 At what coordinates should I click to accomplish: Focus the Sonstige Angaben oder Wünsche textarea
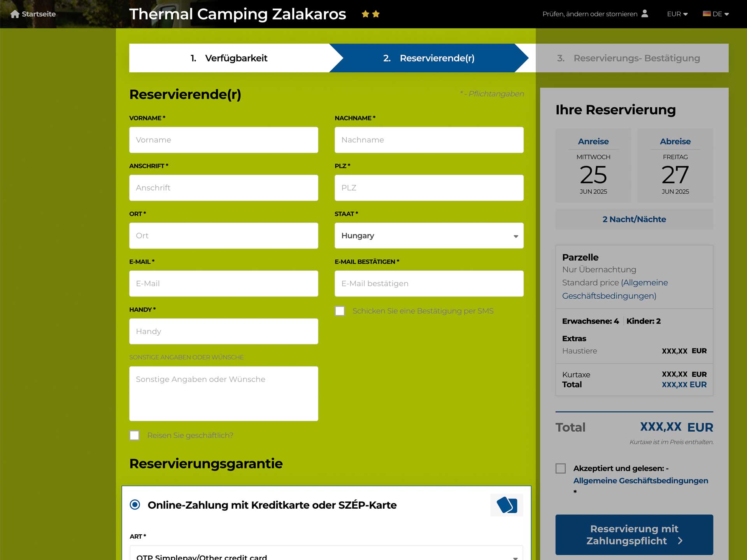(223, 394)
